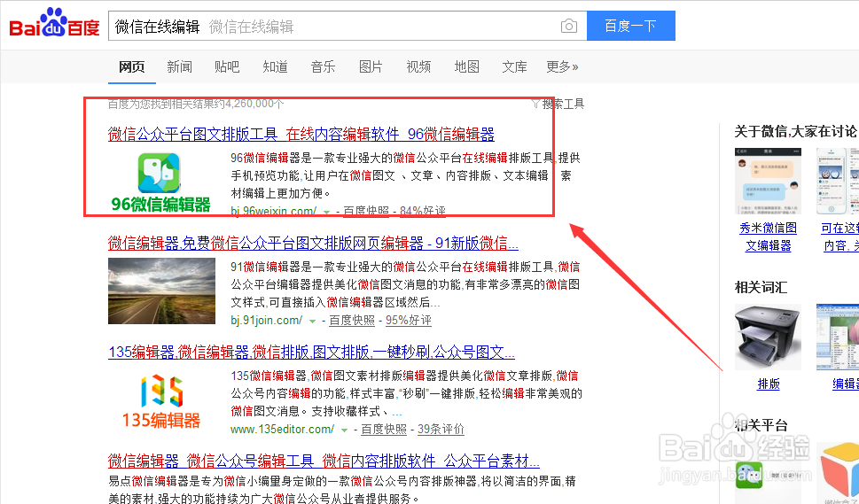Click the road landscape thumbnail
This screenshot has height=504, width=859.
(x=161, y=291)
